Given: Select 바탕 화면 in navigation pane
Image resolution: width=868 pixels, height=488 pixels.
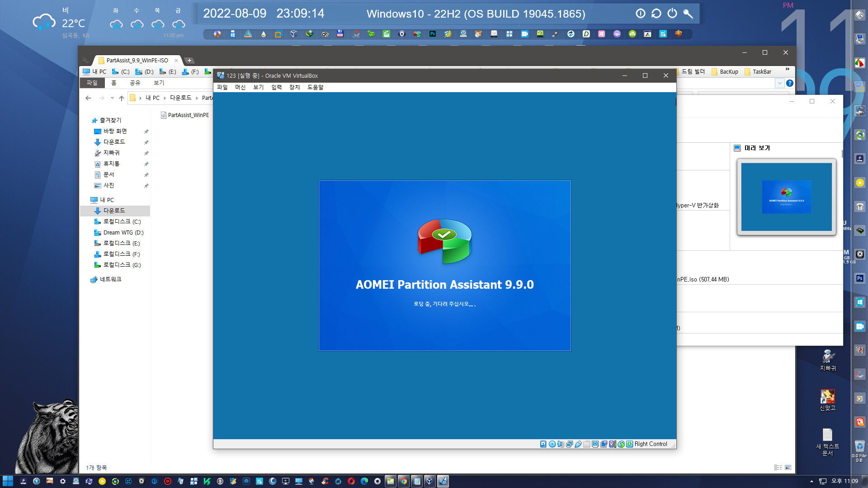Looking at the screenshot, I should click(115, 131).
